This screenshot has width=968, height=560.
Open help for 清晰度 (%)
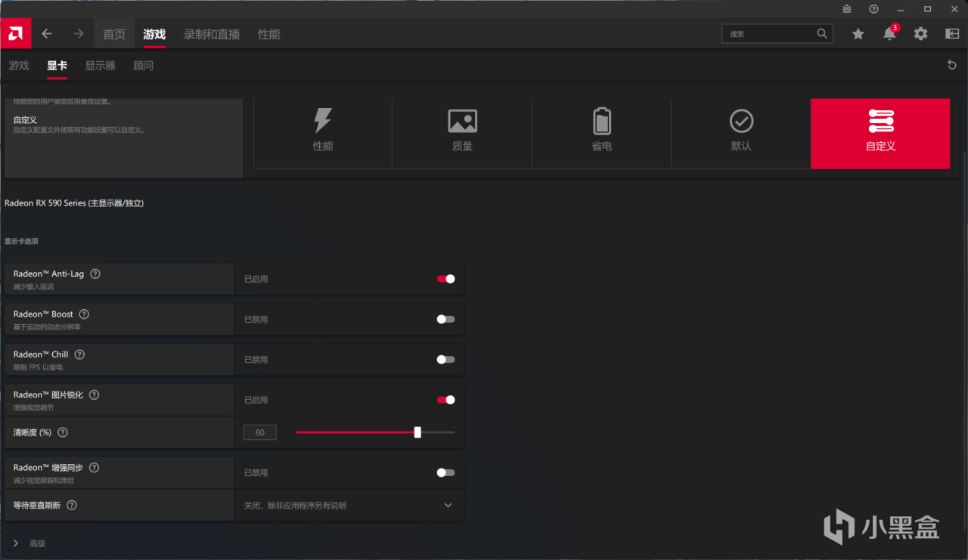(x=63, y=432)
